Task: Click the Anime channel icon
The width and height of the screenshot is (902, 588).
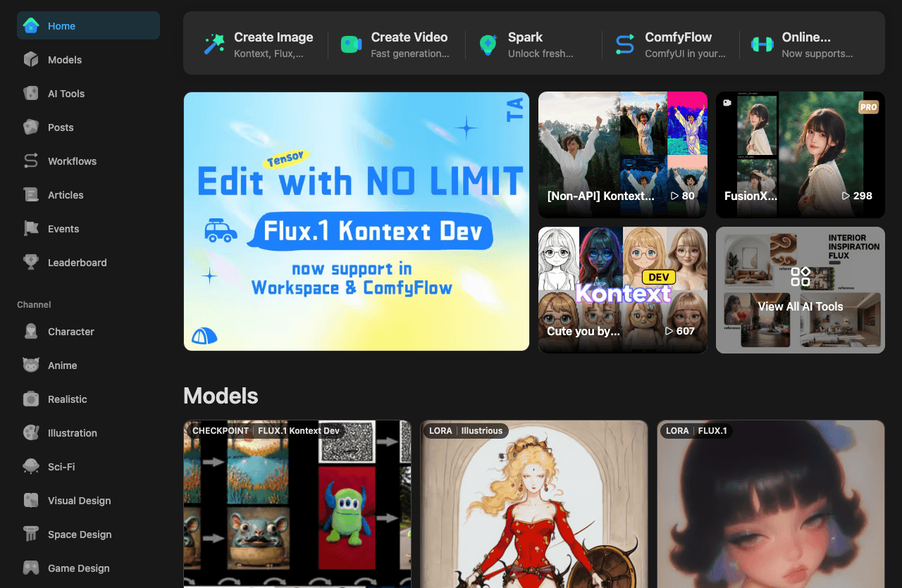Action: [31, 365]
